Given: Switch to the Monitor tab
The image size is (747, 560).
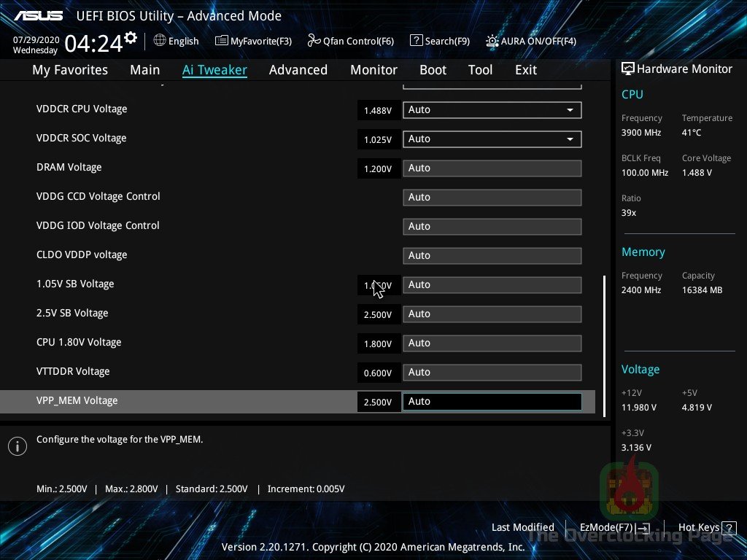Looking at the screenshot, I should (373, 69).
